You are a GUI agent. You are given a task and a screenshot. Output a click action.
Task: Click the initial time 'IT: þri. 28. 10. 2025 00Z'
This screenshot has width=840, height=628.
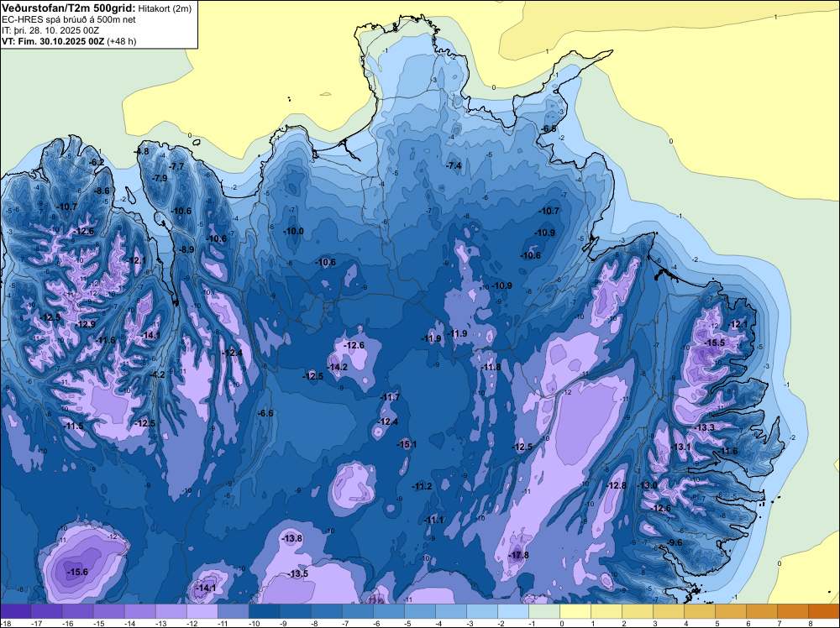pyautogui.click(x=50, y=30)
